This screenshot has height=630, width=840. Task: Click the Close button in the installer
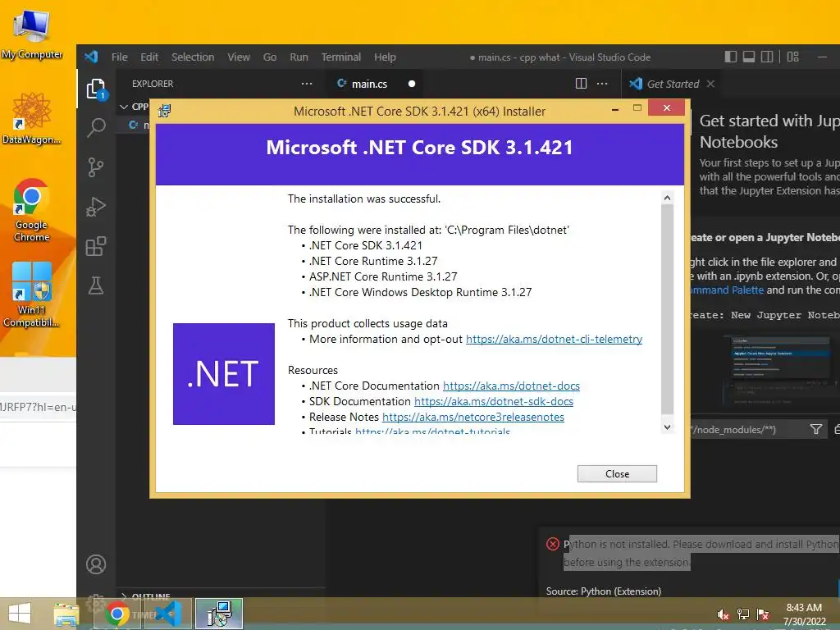tap(617, 473)
